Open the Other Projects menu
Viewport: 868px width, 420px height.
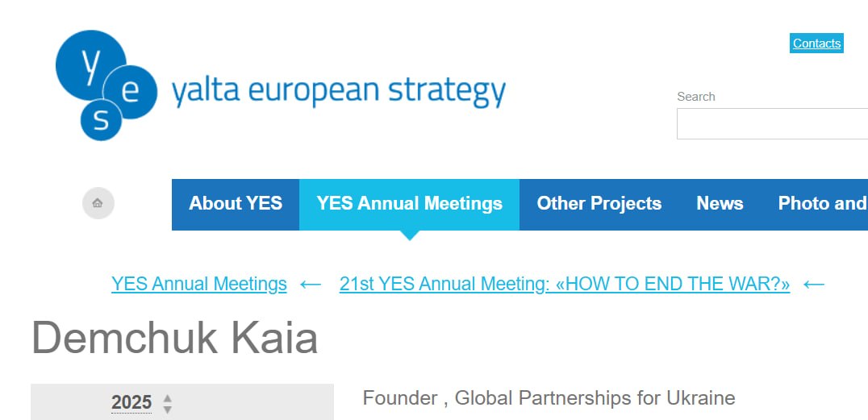click(x=599, y=204)
